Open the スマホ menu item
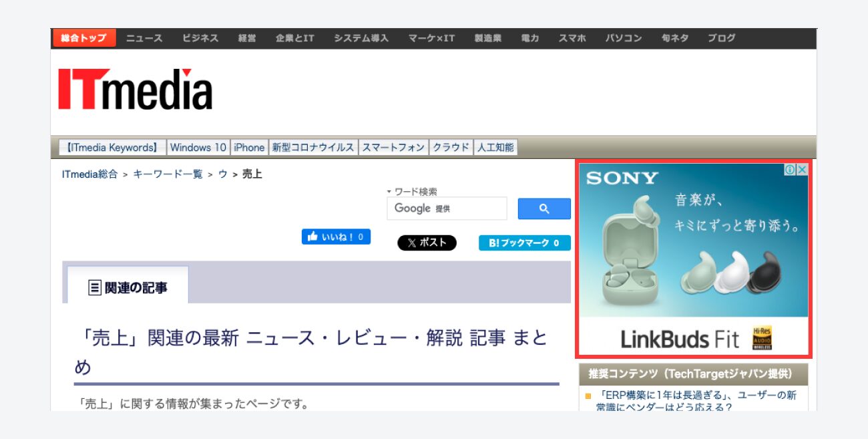 (572, 38)
